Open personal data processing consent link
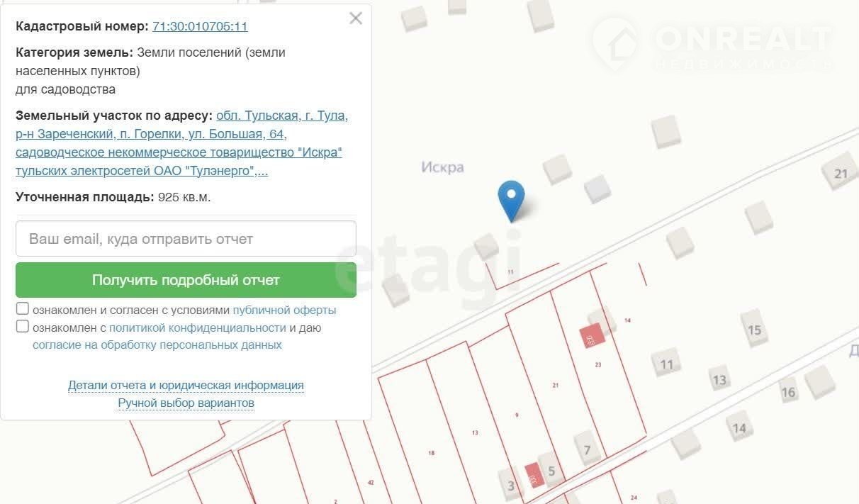 157,345
